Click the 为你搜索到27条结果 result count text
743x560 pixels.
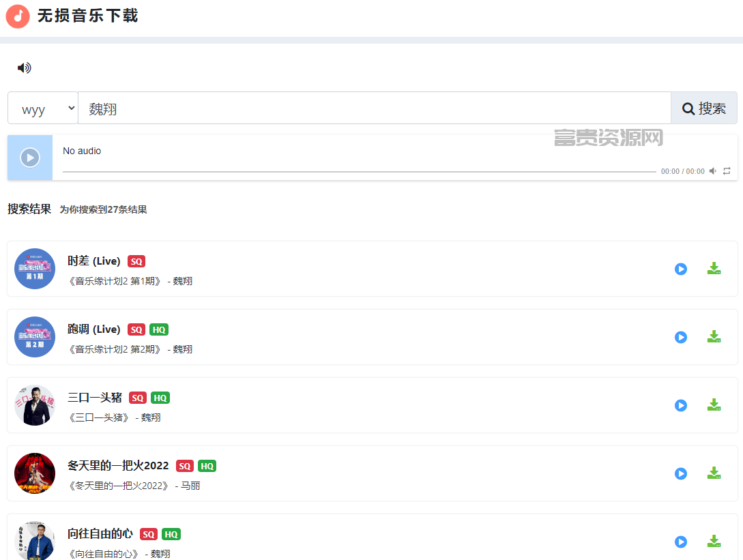(x=103, y=209)
